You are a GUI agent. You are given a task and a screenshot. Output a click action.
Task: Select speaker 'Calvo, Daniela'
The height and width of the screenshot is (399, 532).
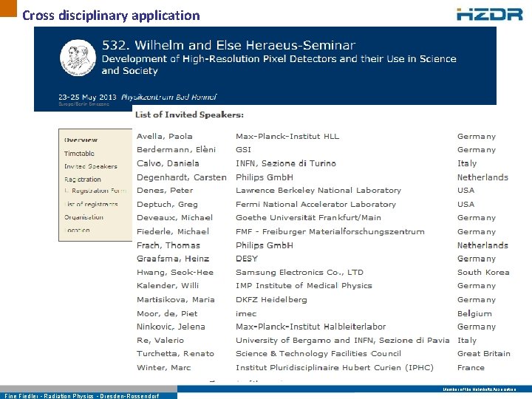[168, 163]
